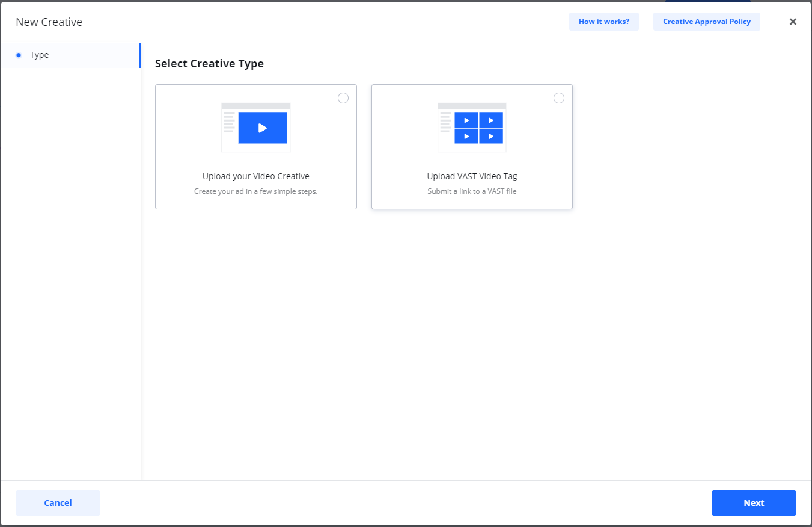Open the Type step in the sidebar
The height and width of the screenshot is (527, 812).
point(40,55)
